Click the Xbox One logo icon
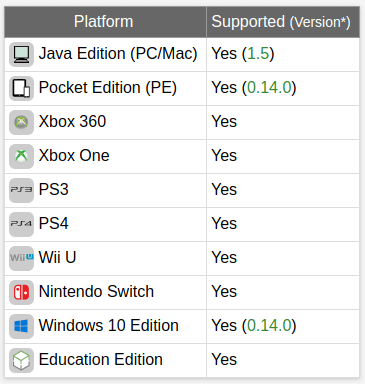This screenshot has height=384, width=365. pos(21,156)
